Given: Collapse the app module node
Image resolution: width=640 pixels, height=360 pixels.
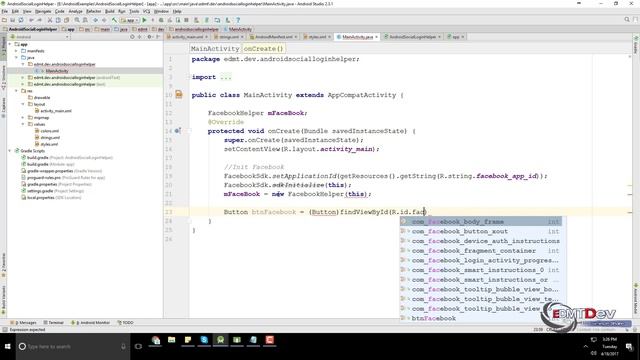Looking at the screenshot, I should (10, 44).
